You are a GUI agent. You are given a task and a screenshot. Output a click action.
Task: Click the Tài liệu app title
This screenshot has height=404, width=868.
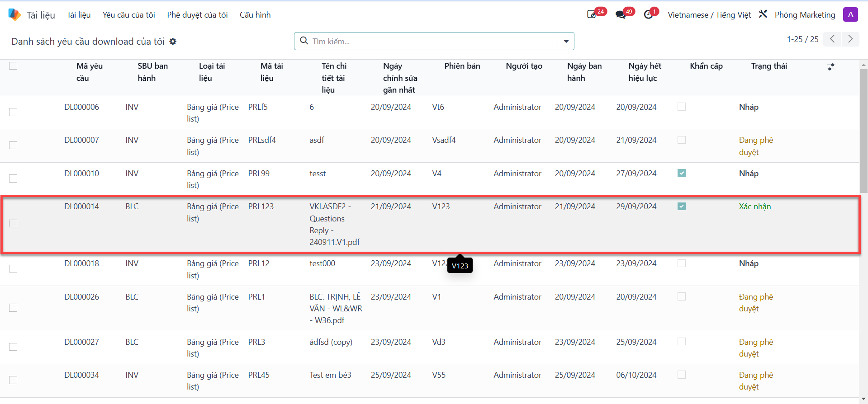click(x=41, y=15)
